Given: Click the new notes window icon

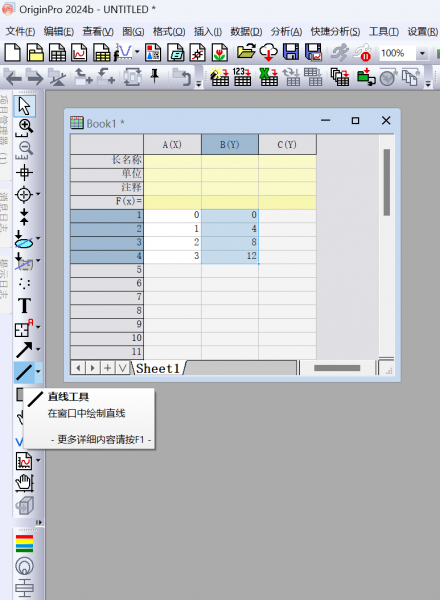Looking at the screenshot, I should click(x=175, y=53).
